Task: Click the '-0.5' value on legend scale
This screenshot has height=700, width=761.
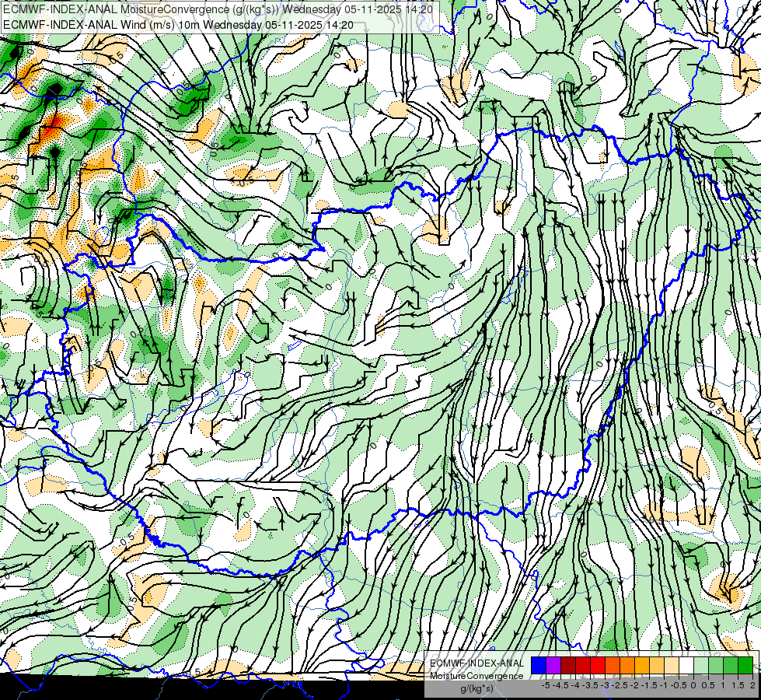Action: tap(679, 685)
